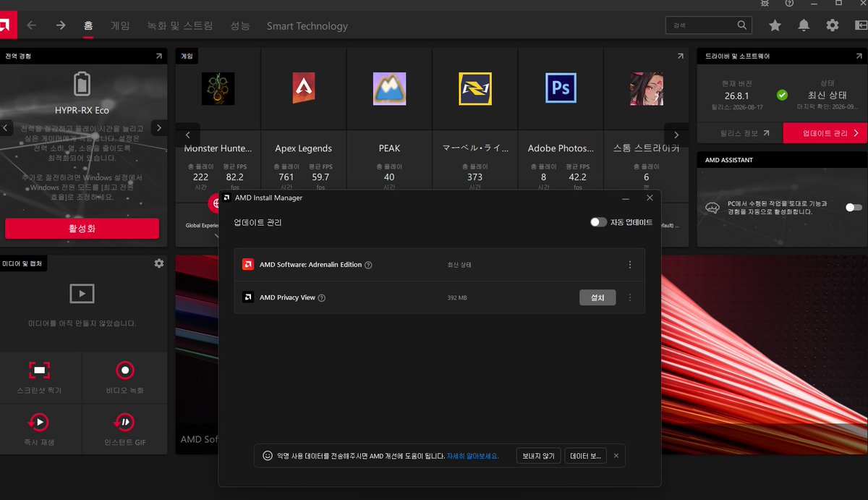868x500 pixels.
Task: Click the help icon next to AMD Software: Adrenalin Edition
Action: (368, 265)
